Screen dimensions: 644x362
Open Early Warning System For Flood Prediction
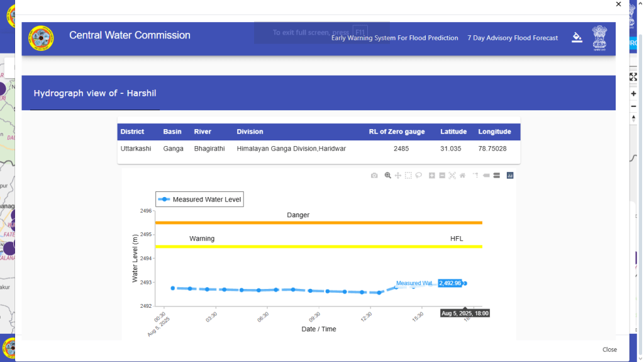pos(394,38)
